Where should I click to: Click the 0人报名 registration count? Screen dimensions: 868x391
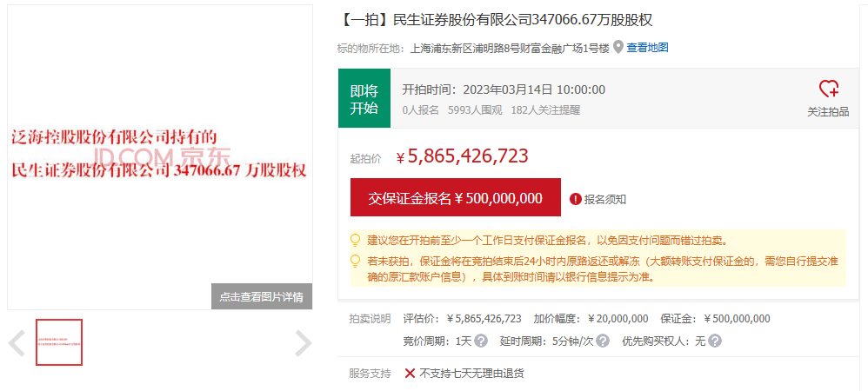point(421,109)
